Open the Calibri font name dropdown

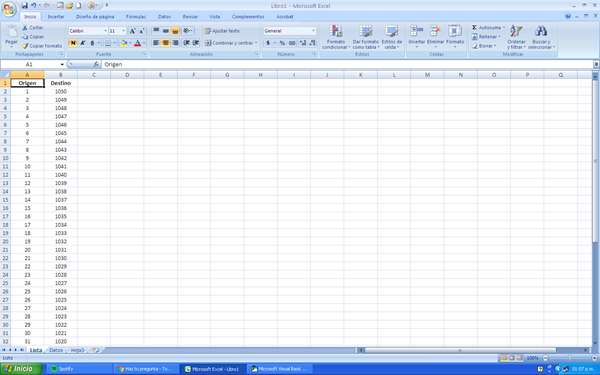tap(105, 31)
